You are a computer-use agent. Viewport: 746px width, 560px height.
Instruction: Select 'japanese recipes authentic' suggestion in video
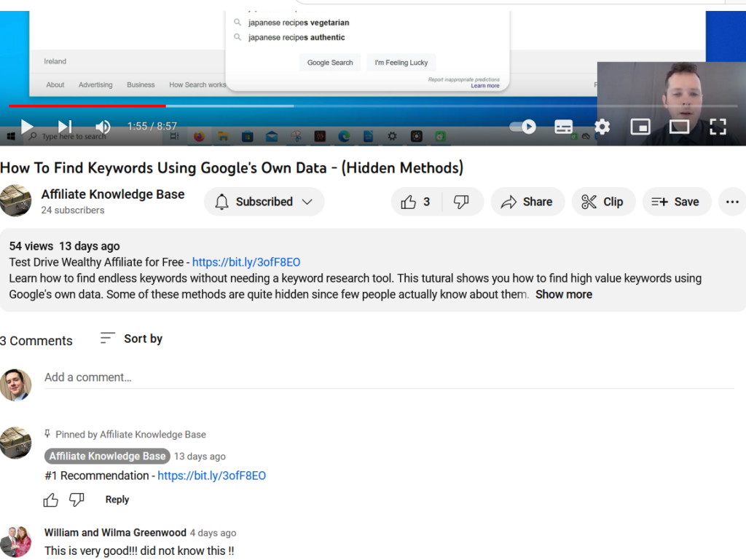click(x=297, y=38)
